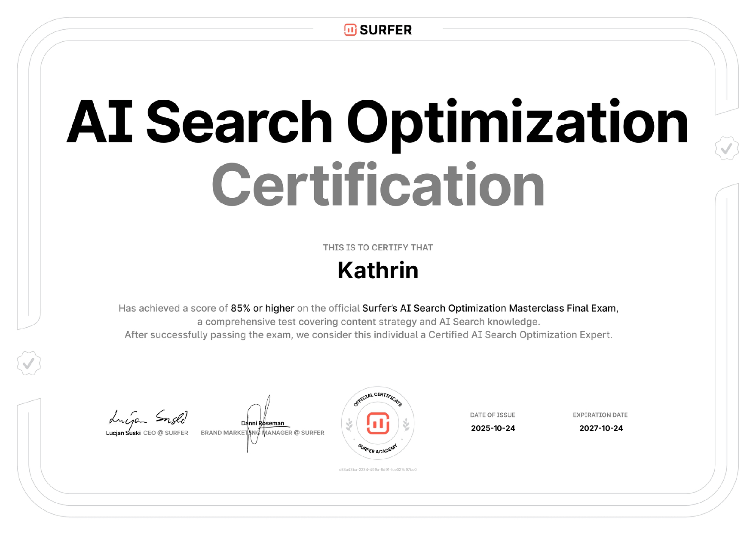Click the issue date 2025-10-24
The height and width of the screenshot is (535, 756).
[x=493, y=428]
